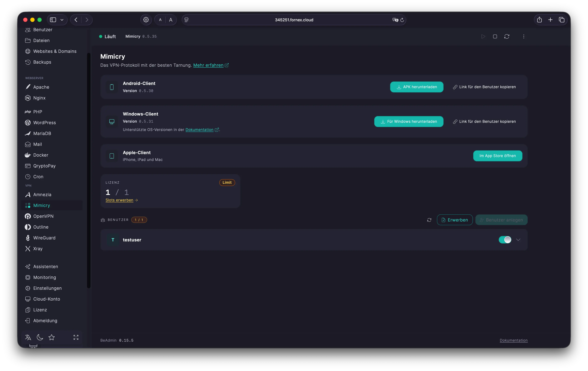The height and width of the screenshot is (371, 588).
Task: Click the WireGuard logo icon
Action: pos(28,238)
